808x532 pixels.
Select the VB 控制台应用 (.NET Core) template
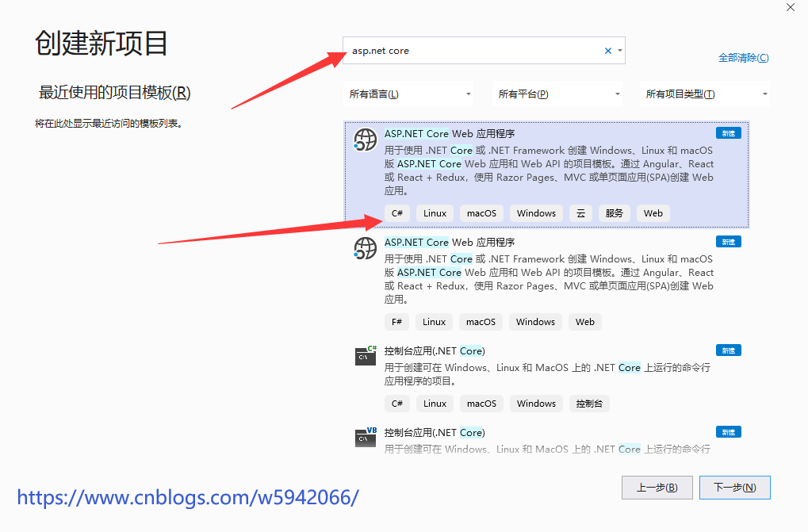tap(547, 441)
